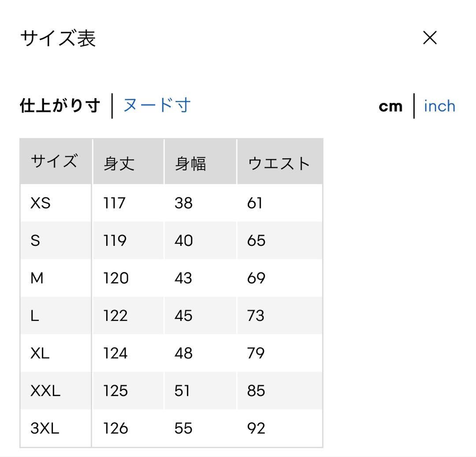Select cm as the unit
Image resolution: width=476 pixels, height=457 pixels.
click(390, 107)
